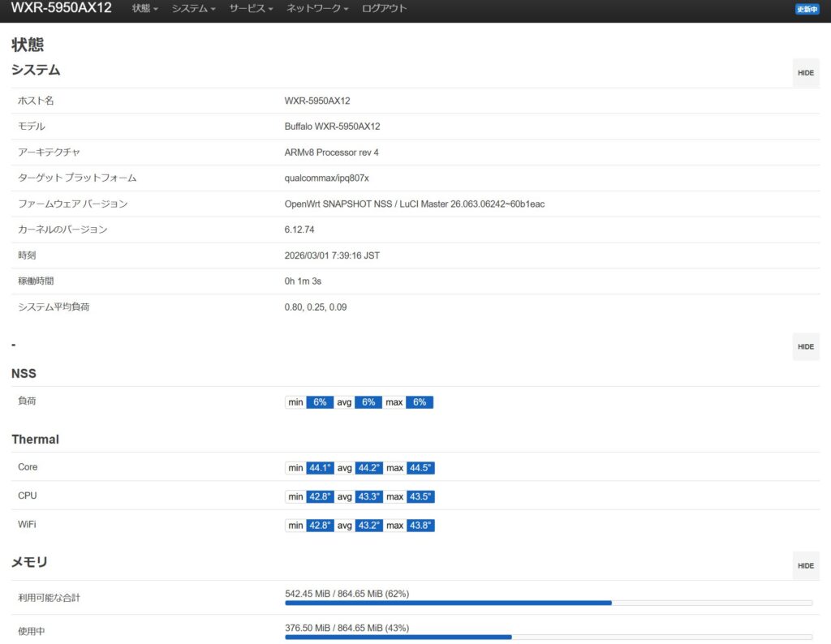Toggle the 更新中 auto-refresh indicator
Screen dimensions: 831x644
pyautogui.click(x=807, y=9)
